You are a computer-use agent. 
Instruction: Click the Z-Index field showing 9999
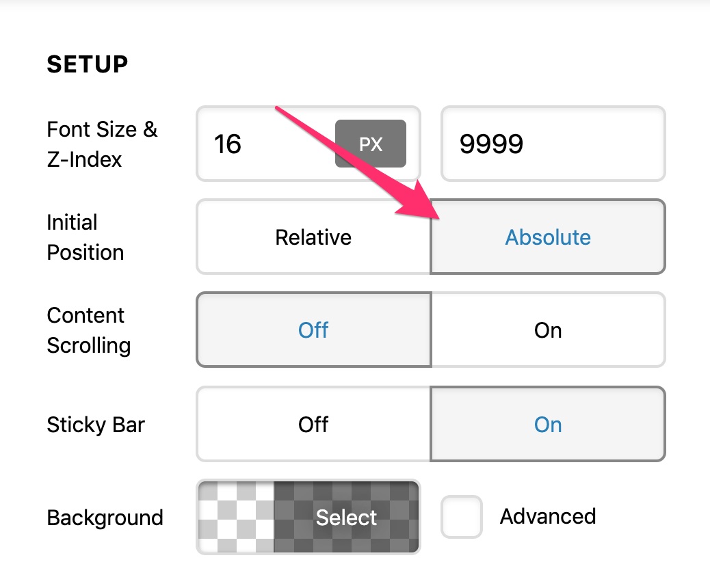tap(553, 144)
